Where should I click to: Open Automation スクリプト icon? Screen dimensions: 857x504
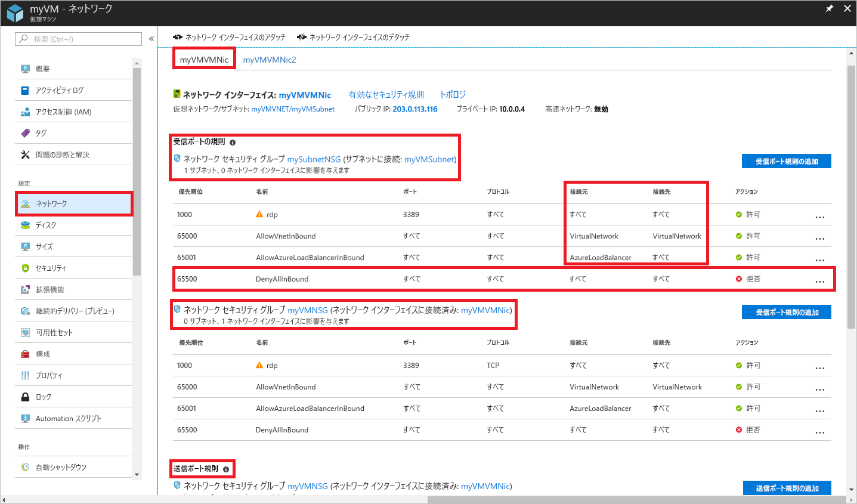click(x=25, y=418)
